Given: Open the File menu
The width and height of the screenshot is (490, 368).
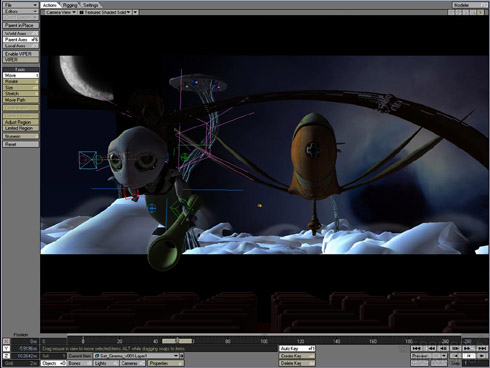Looking at the screenshot, I should click(20, 5).
